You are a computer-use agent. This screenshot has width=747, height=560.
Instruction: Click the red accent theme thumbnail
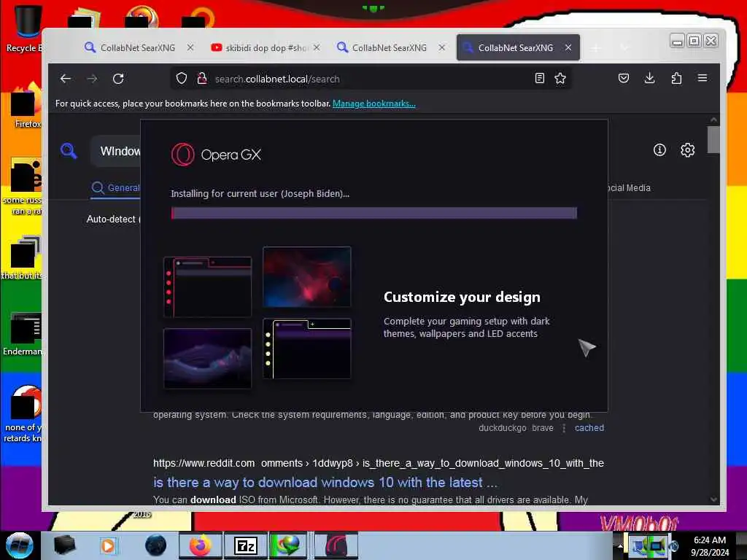pos(207,287)
